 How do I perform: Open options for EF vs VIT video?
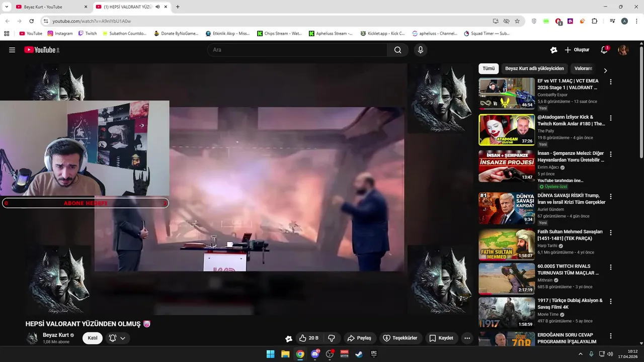coord(611,82)
